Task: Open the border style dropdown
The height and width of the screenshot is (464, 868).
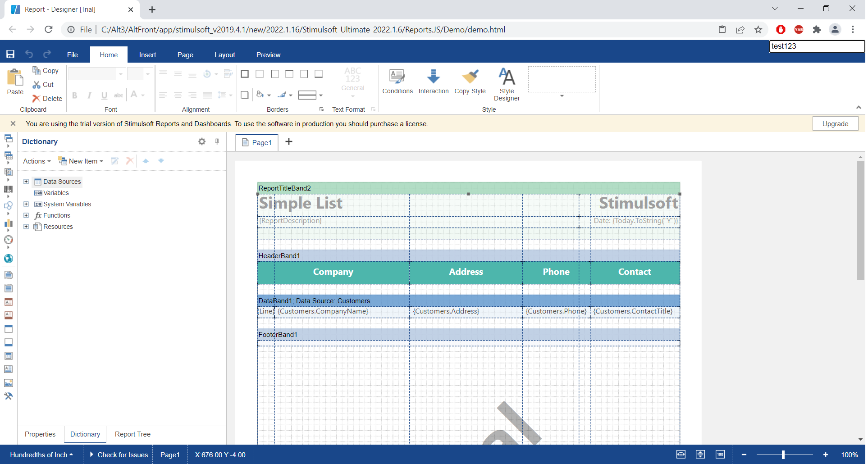Action: coord(311,95)
